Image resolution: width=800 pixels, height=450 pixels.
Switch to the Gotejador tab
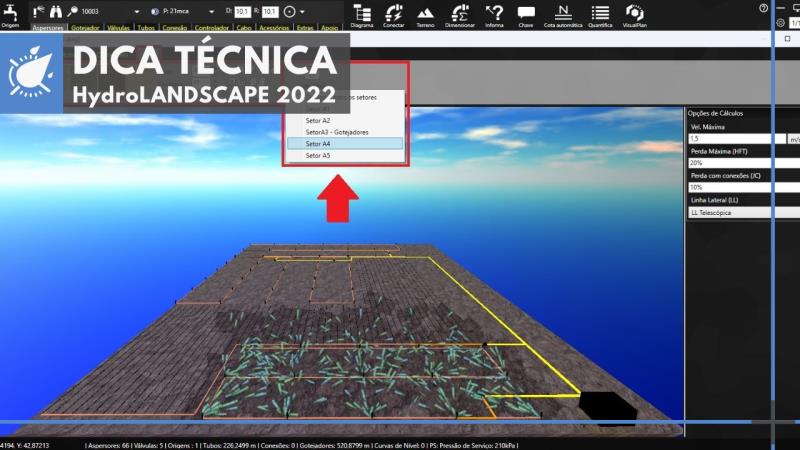(x=85, y=28)
